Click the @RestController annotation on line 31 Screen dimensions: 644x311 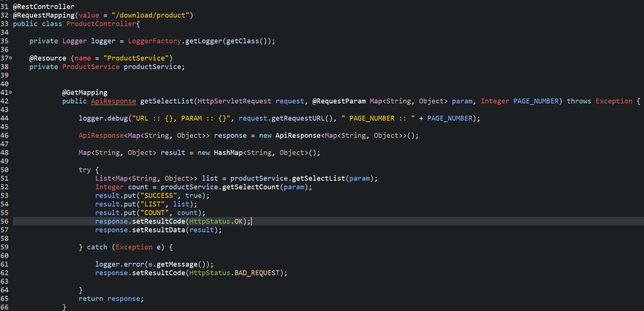(x=44, y=7)
